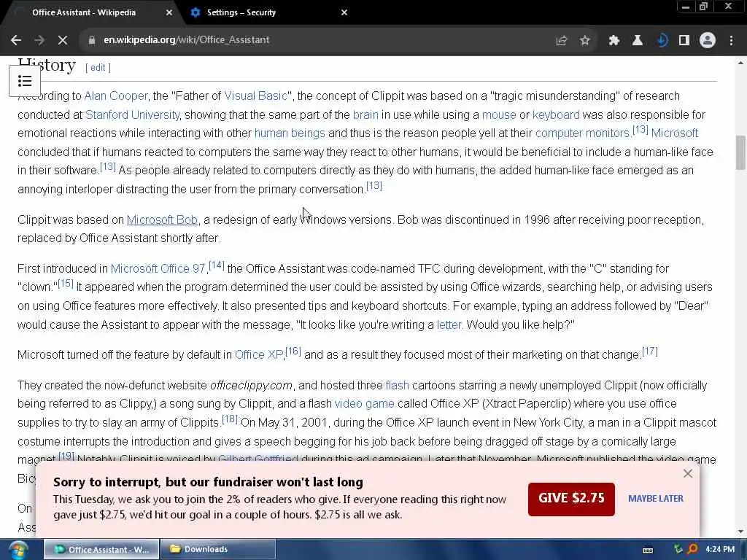
Task: Stop page loading with X button
Action: coord(63,41)
